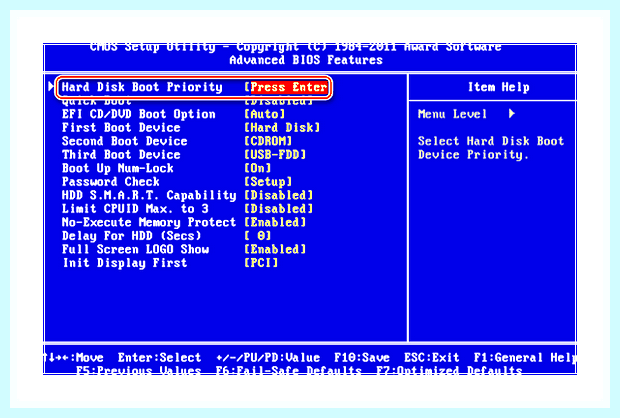
Task: Select the Limit CPUID Max. to 3 label
Action: (x=135, y=209)
